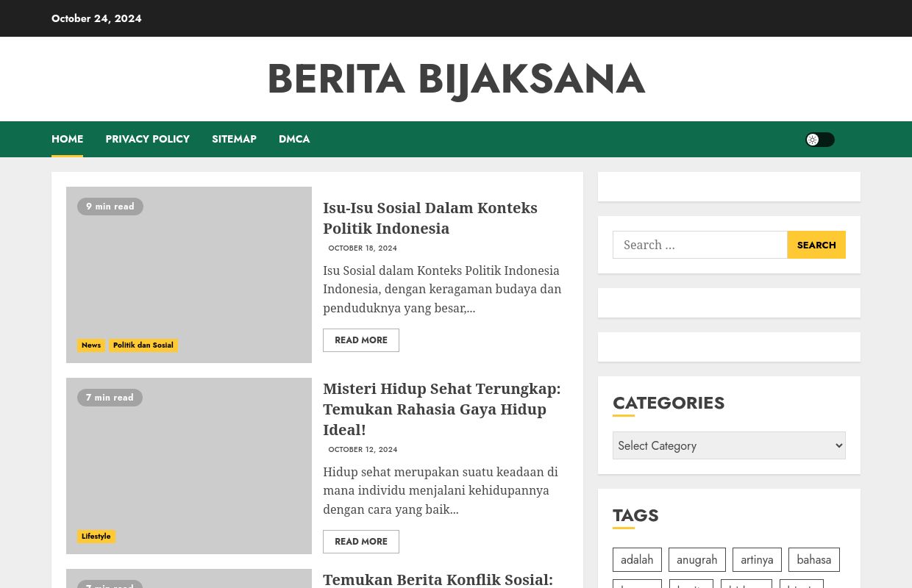
Task: Click the yellow Search button
Action: (x=816, y=245)
